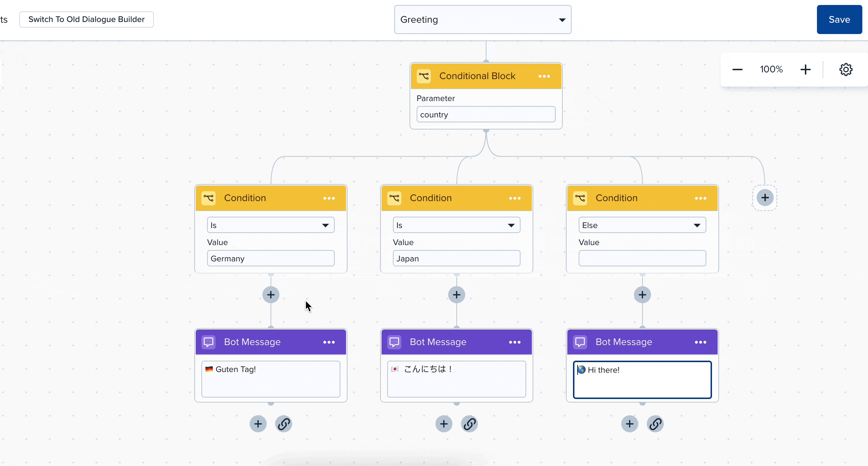Open the Germany Condition operator dropdown
This screenshot has width=868, height=466.
tap(271, 225)
